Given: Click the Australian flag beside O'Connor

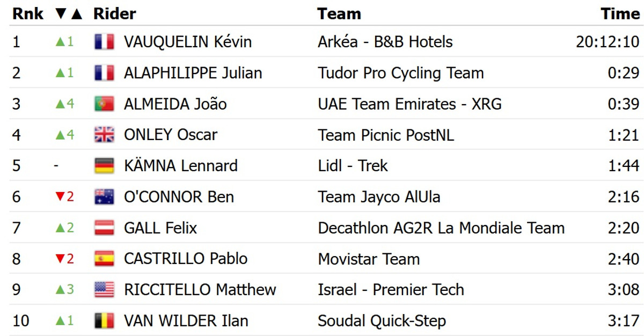Looking at the screenshot, I should [104, 197].
